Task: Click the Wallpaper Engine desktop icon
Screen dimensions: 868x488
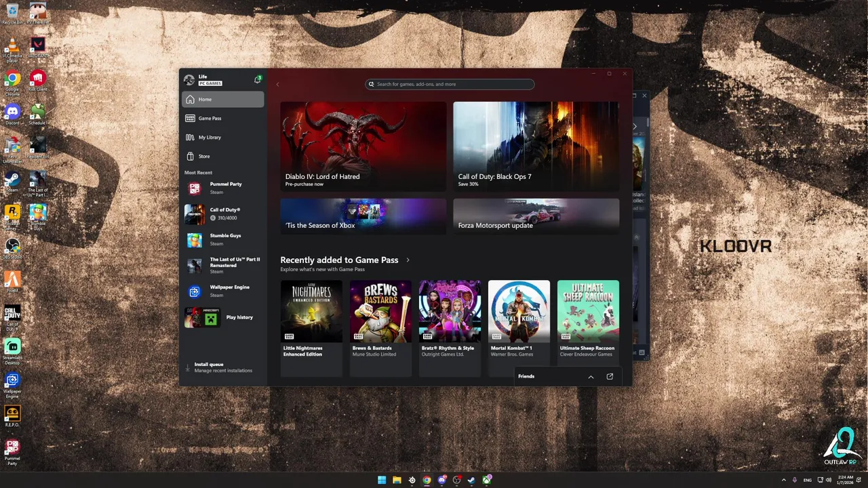Action: coord(12,386)
